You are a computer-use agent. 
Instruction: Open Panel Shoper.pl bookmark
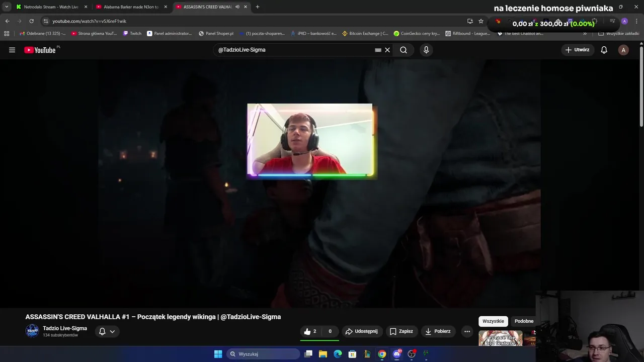pos(216,34)
